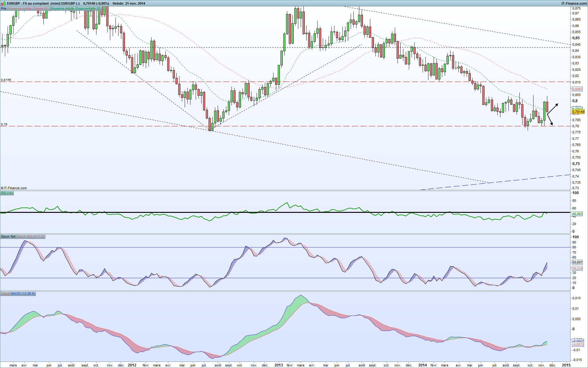This screenshot has height=368, width=588.
Task: Select the Prix indicator label
Action: 4,8
